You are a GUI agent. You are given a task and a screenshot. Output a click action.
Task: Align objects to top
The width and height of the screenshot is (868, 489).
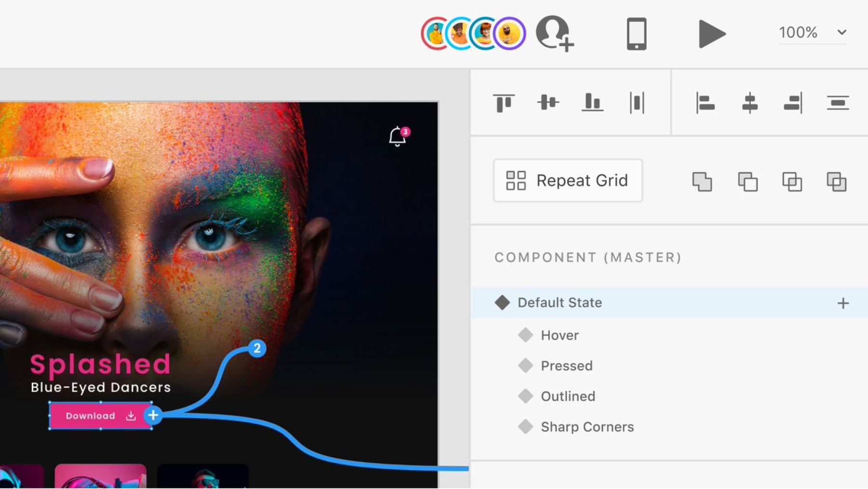click(x=504, y=103)
